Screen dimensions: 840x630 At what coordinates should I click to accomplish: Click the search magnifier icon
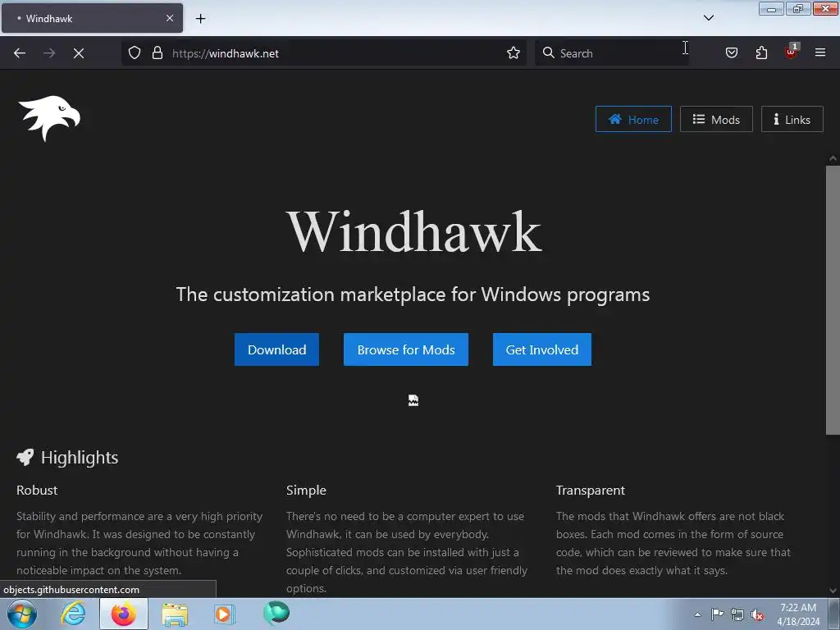click(548, 52)
